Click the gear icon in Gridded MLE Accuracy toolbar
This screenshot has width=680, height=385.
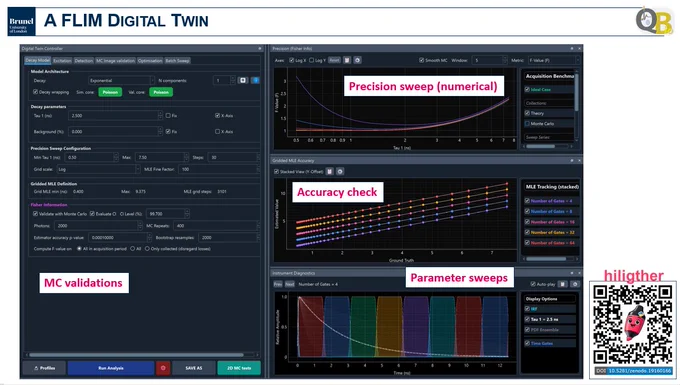tap(340, 172)
